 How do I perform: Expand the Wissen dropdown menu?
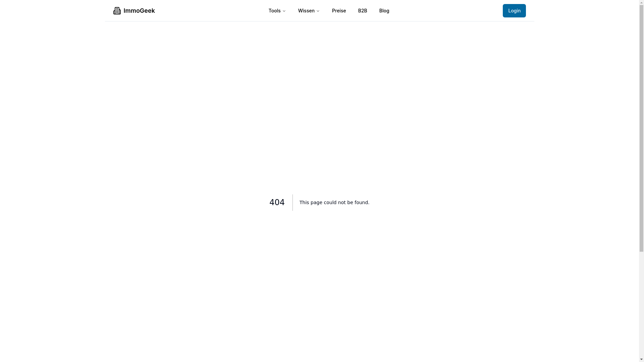309,11
